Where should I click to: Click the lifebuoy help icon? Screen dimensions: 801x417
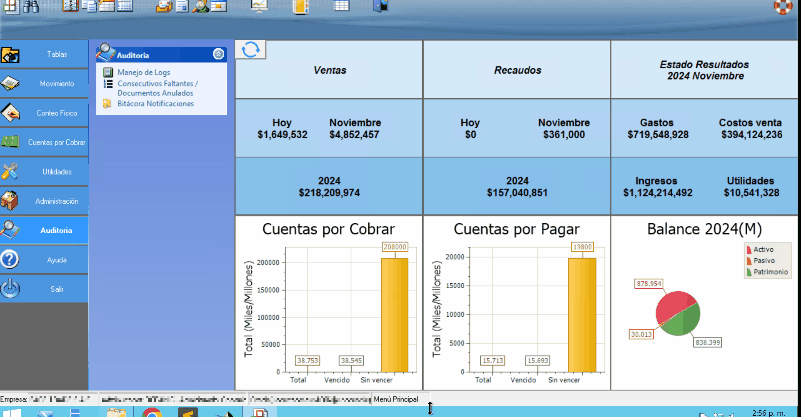[783, 6]
